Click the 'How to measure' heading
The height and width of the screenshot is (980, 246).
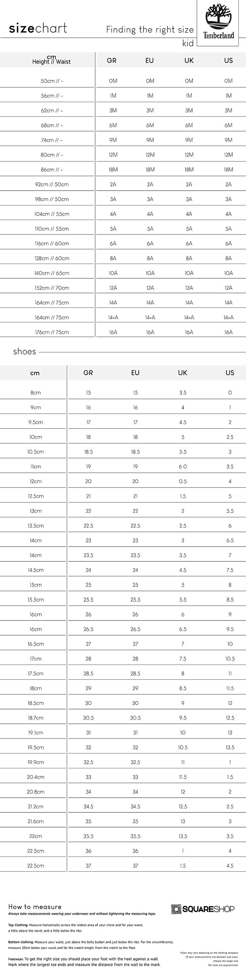tap(35, 906)
